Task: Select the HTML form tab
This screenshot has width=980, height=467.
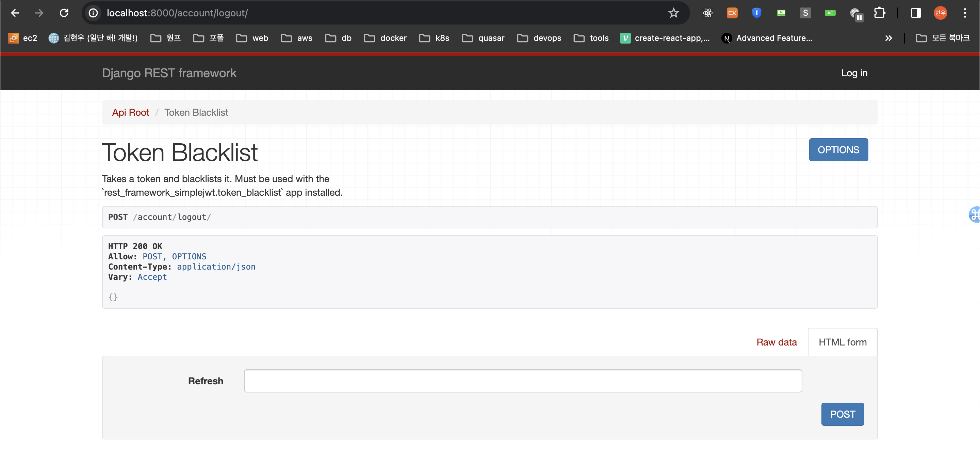Action: tap(842, 342)
